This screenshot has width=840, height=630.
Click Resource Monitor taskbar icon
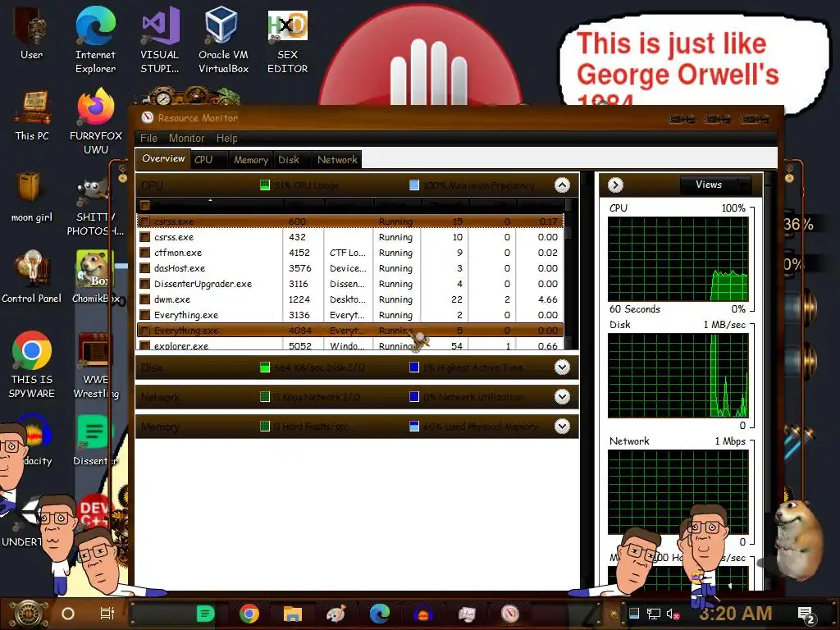(510, 614)
